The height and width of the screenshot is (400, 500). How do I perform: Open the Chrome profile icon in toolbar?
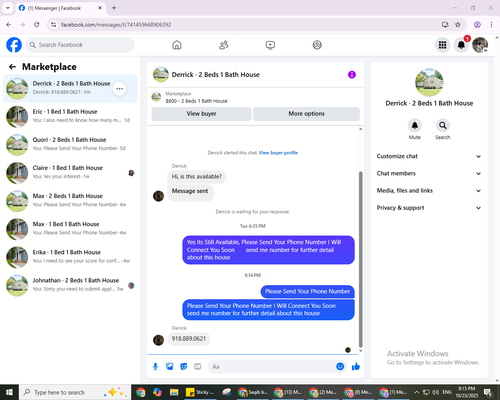(x=477, y=25)
